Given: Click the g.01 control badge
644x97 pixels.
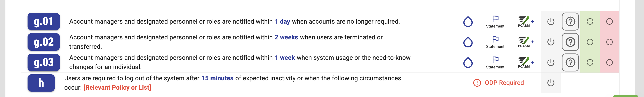Looking at the screenshot, I should [x=44, y=21].
